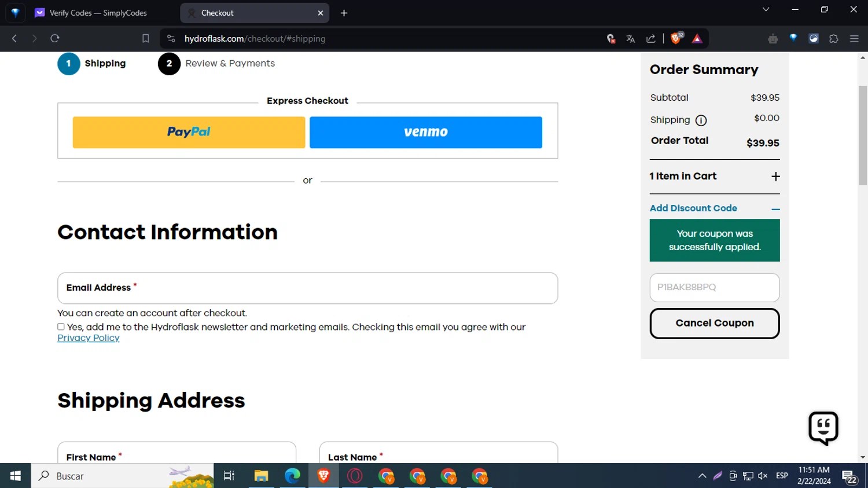Click the translate page icon

(631, 39)
